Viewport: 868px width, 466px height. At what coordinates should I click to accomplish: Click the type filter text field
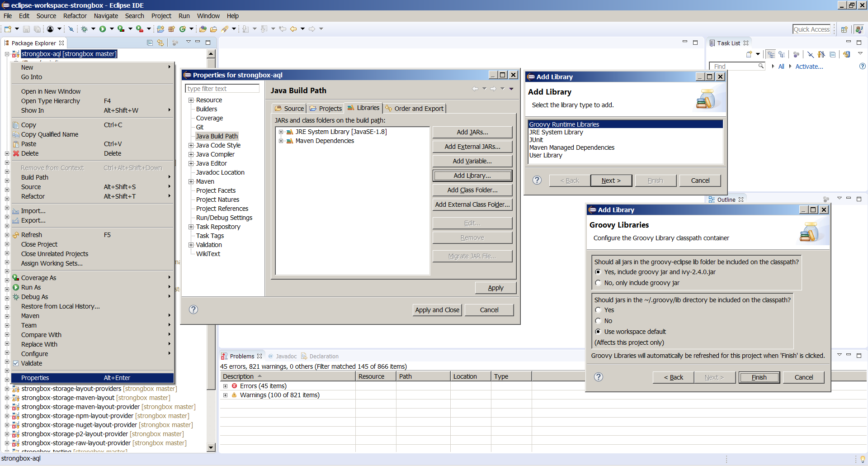222,89
